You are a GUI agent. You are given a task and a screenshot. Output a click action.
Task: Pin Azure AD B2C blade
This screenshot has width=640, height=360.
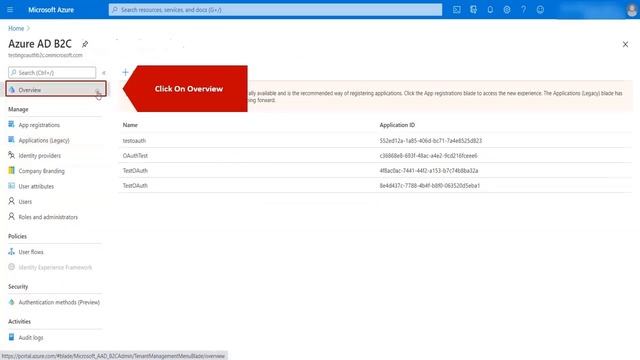[x=85, y=44]
